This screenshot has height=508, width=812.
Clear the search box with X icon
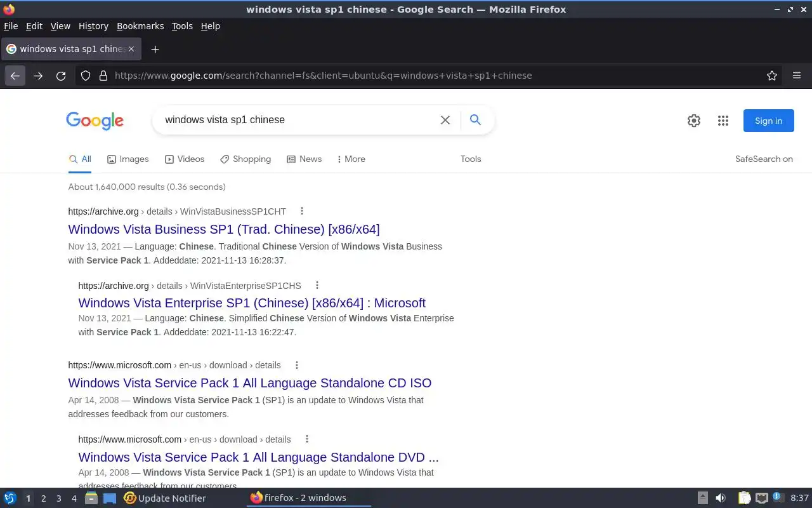coord(445,120)
